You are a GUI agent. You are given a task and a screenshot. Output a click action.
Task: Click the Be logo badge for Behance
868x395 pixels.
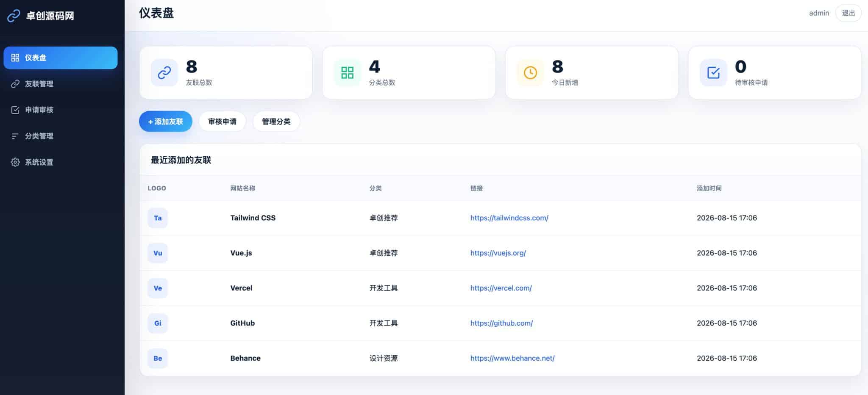point(158,358)
